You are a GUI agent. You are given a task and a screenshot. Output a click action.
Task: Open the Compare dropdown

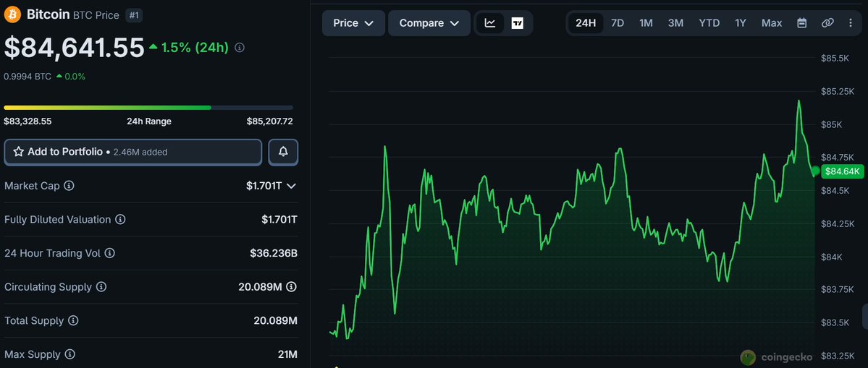pos(429,23)
